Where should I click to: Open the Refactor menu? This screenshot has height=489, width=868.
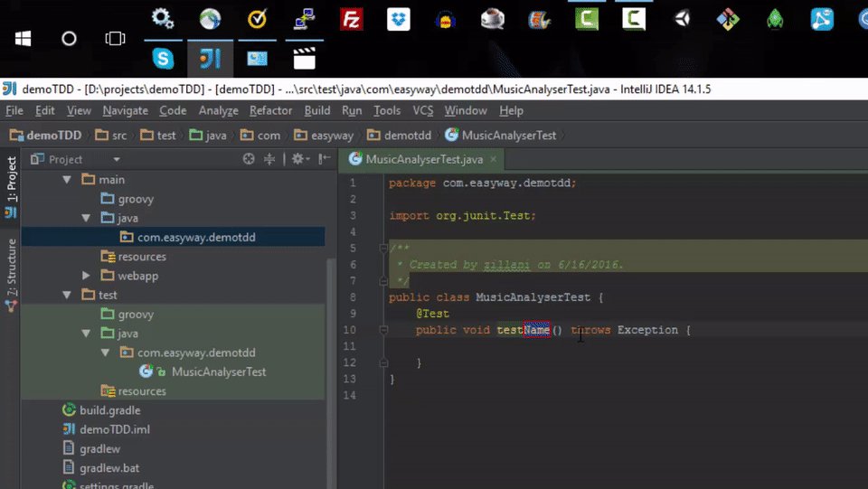click(270, 110)
